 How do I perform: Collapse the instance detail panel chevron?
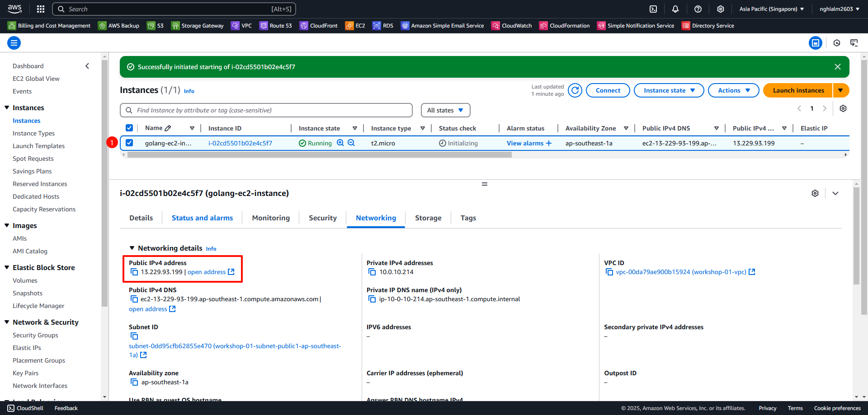click(x=835, y=193)
